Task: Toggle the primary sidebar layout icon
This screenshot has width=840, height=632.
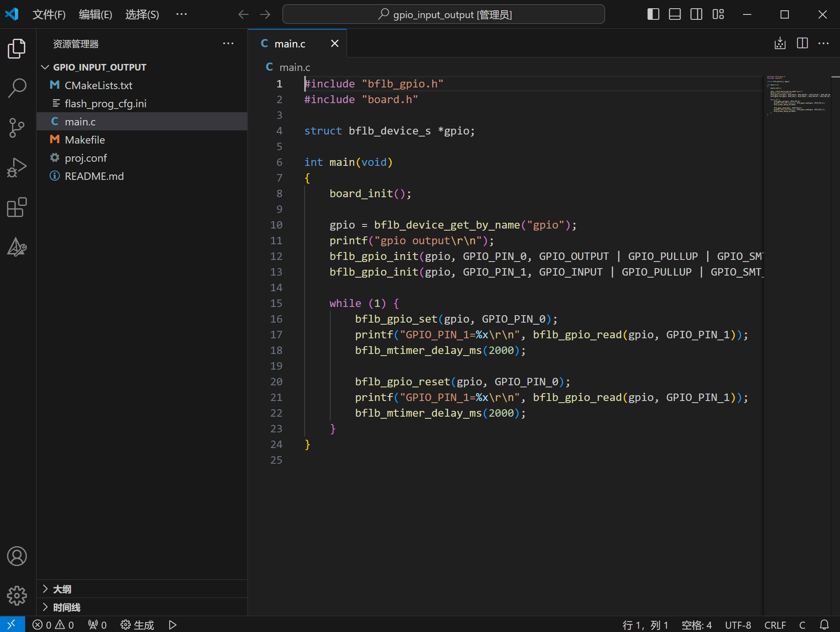Action: point(653,14)
